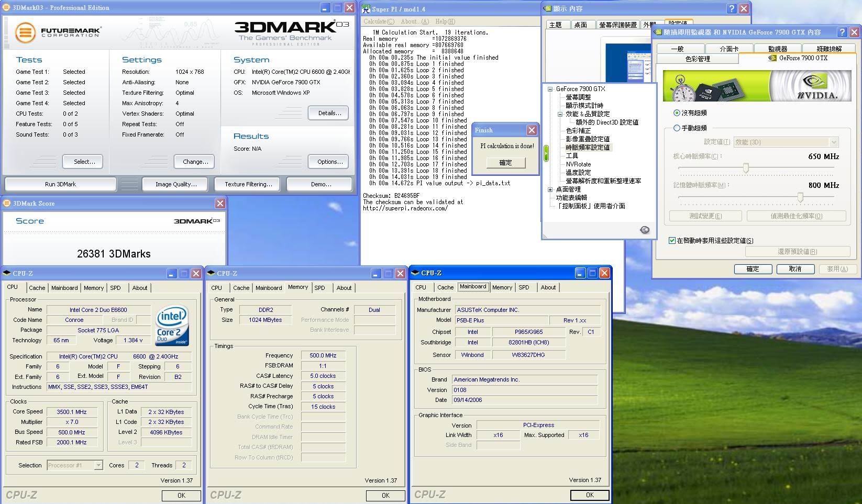Switch to About tab in CPU-Z Mainboard window
The image size is (862, 504).
coord(548,287)
